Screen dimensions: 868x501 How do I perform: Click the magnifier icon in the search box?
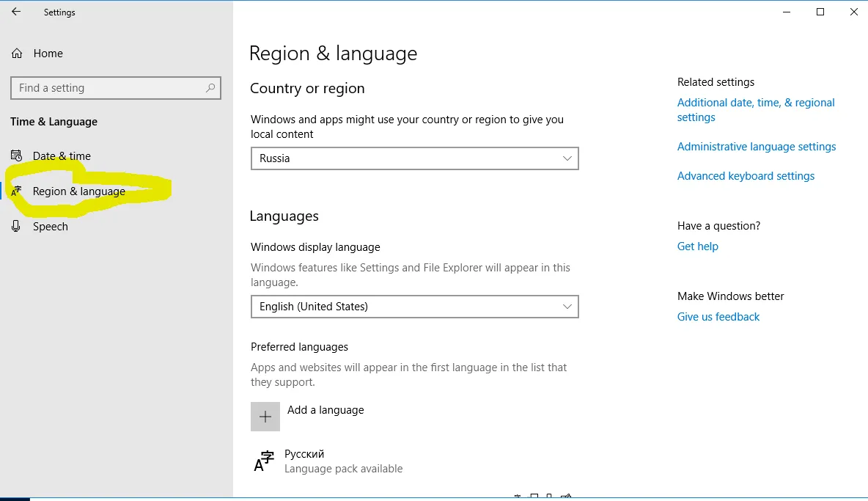pyautogui.click(x=210, y=88)
